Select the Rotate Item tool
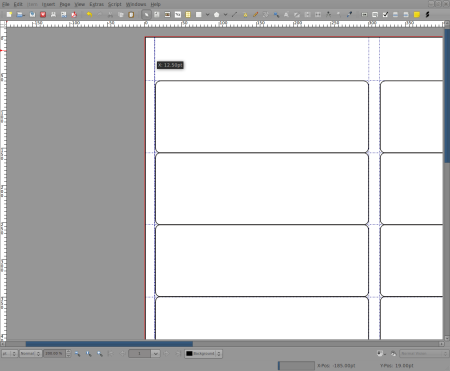Image resolution: width=450 pixels, height=371 pixels. [x=266, y=15]
